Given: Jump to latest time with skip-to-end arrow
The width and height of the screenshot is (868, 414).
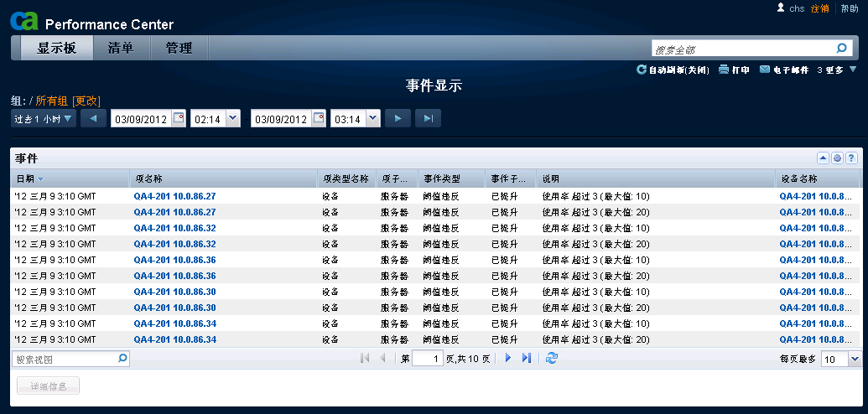Looking at the screenshot, I should [428, 118].
